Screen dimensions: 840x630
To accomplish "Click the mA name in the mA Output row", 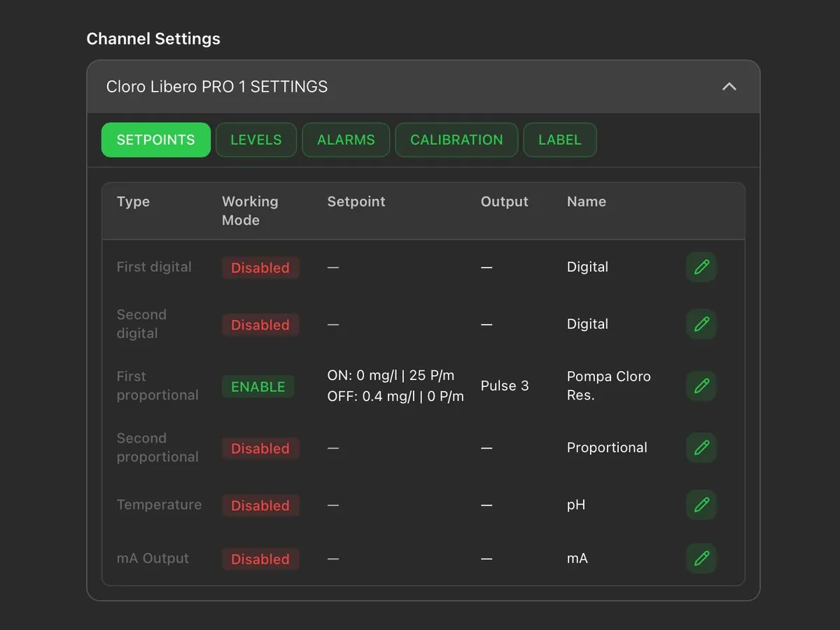I will coord(577,559).
